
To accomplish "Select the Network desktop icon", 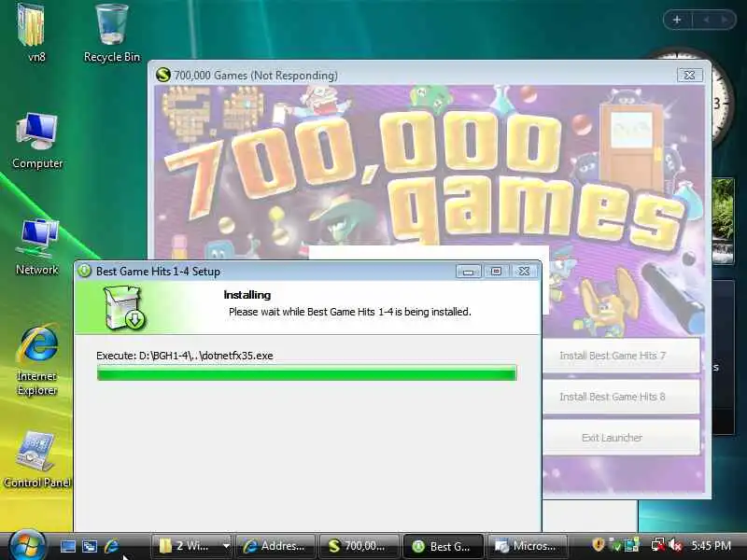I will pos(37,246).
